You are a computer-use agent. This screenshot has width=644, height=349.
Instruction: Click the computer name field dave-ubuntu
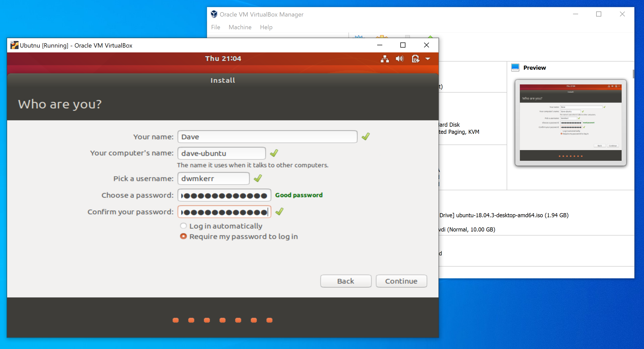click(222, 153)
